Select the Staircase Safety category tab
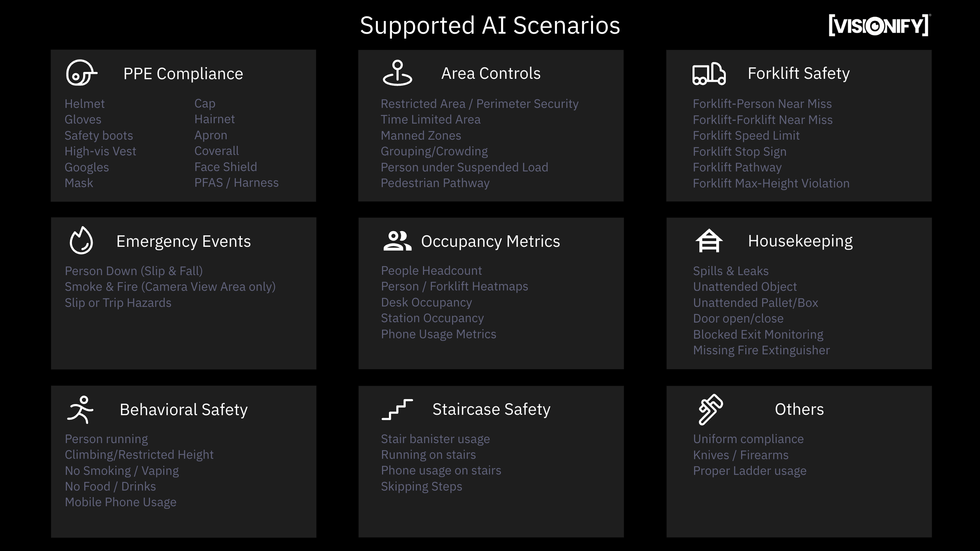Screen dimensions: 980x551 (x=490, y=409)
